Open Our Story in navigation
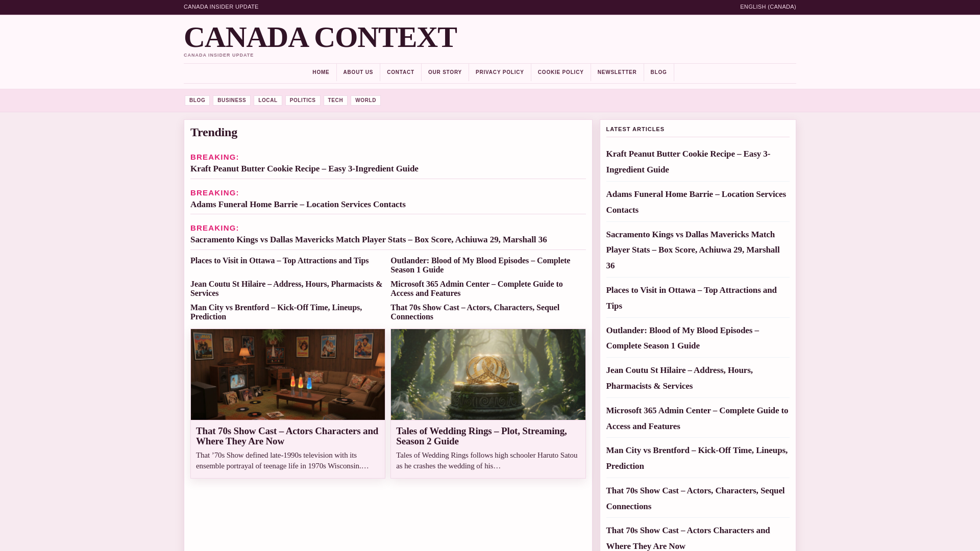The image size is (980, 551). coord(445,72)
